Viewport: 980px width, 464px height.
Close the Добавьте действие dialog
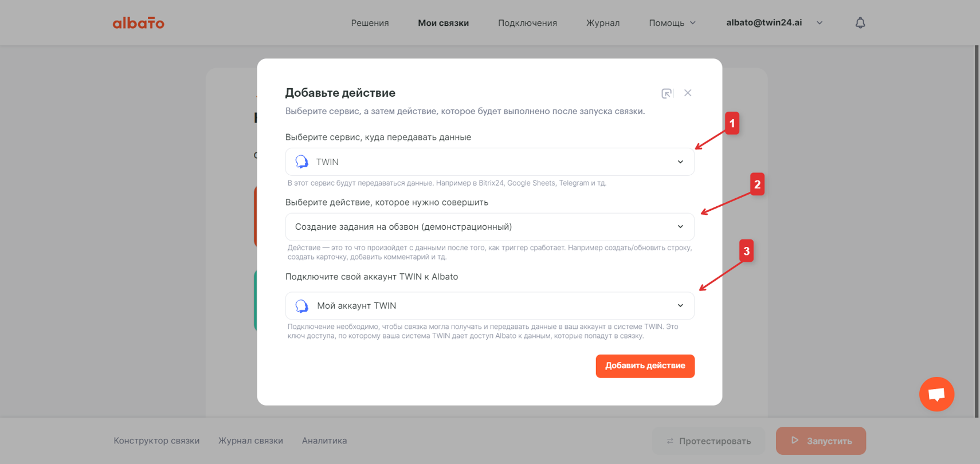coord(688,93)
